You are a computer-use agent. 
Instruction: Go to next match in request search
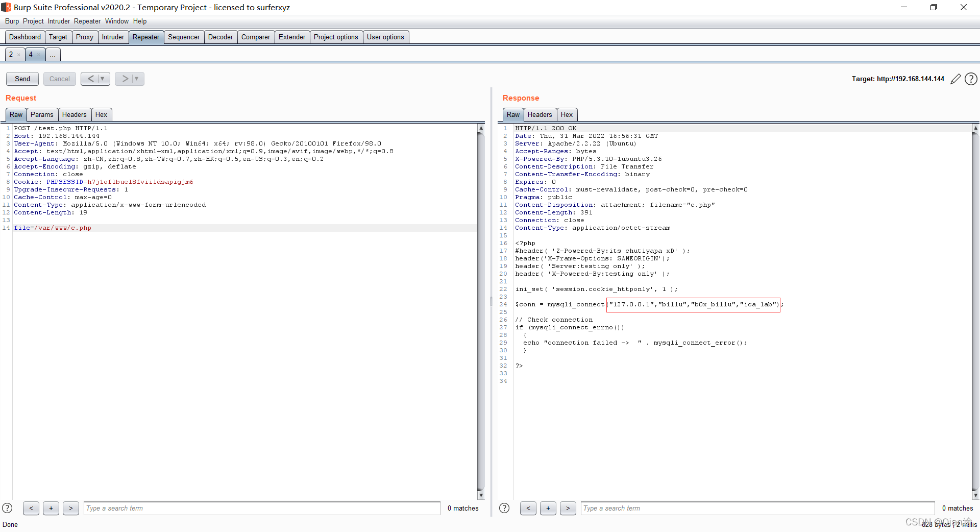(71, 508)
